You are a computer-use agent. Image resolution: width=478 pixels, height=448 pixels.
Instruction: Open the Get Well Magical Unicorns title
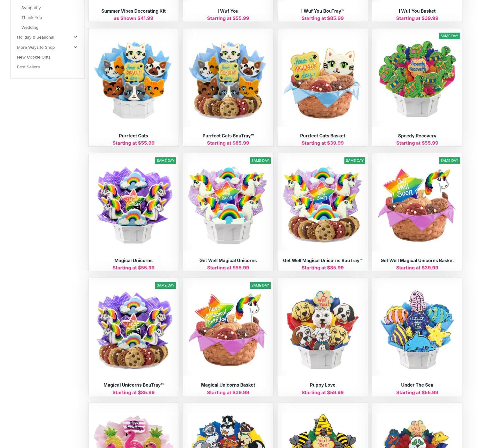[228, 260]
